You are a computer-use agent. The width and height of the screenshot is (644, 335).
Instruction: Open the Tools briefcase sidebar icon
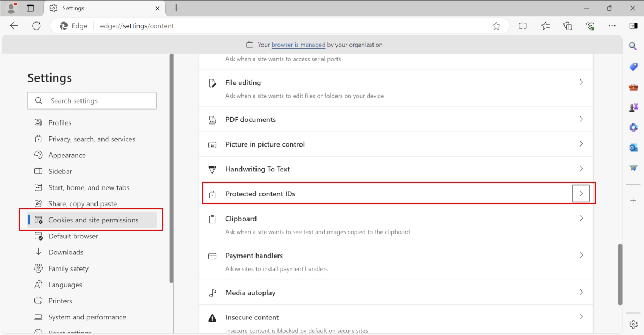(x=633, y=87)
